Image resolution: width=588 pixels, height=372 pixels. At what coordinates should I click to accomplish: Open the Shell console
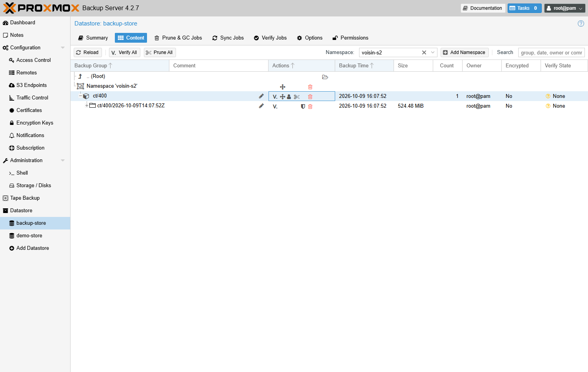tap(35, 173)
